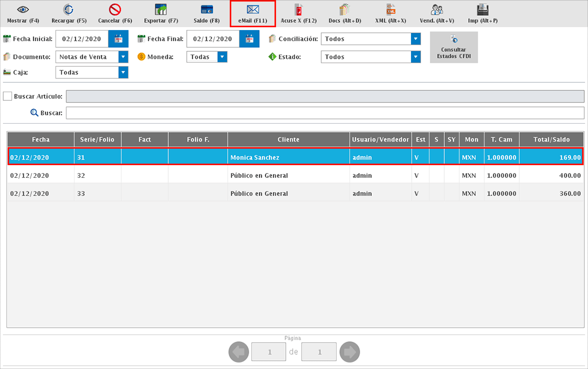This screenshot has height=369, width=588.
Task: Open the Fecha Inicial calendar picker
Action: coord(118,39)
